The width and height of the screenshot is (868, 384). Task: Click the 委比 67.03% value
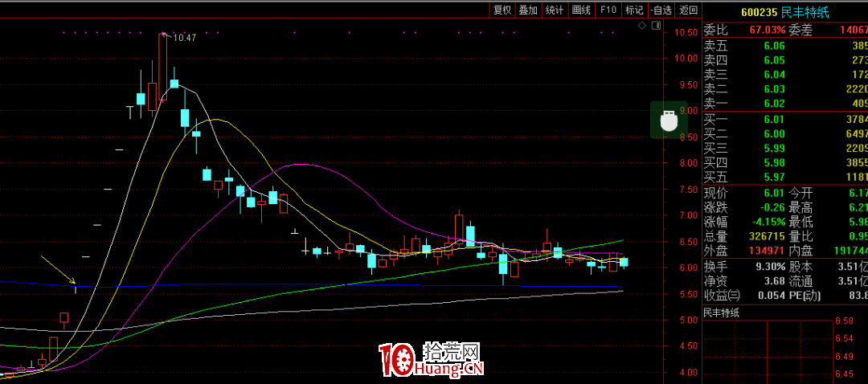[768, 30]
